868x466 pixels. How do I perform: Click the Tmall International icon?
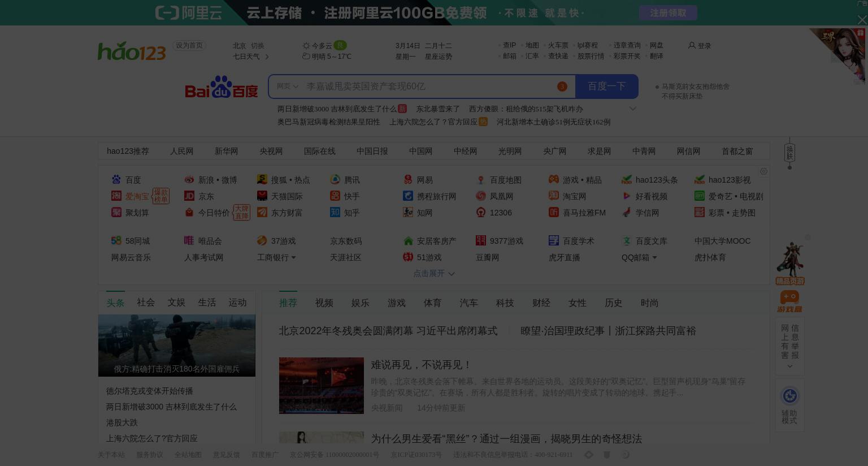(x=262, y=196)
